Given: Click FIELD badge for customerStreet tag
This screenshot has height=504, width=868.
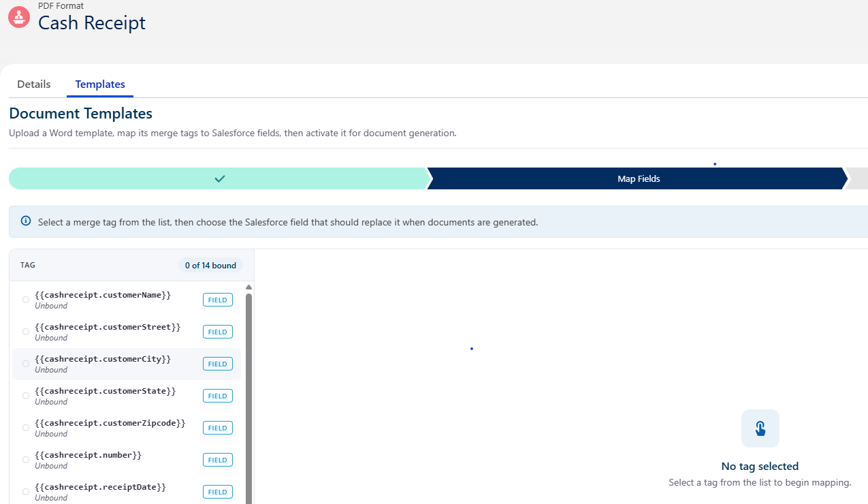Looking at the screenshot, I should tap(218, 332).
